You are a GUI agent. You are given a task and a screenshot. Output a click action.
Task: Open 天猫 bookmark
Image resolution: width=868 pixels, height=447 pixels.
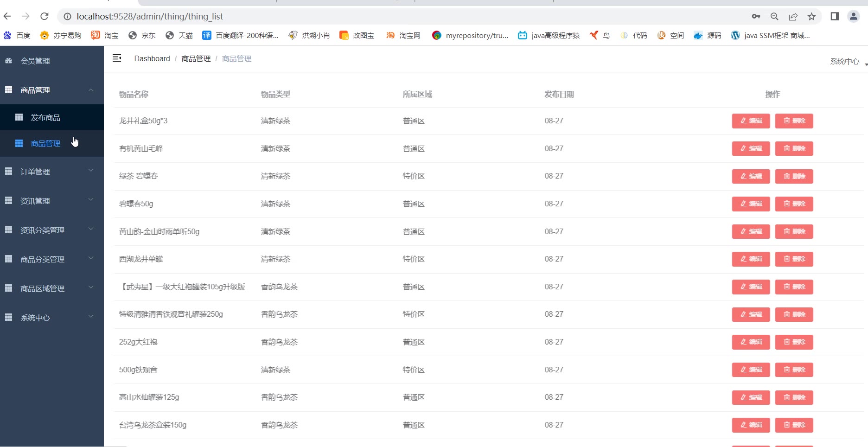click(x=179, y=35)
